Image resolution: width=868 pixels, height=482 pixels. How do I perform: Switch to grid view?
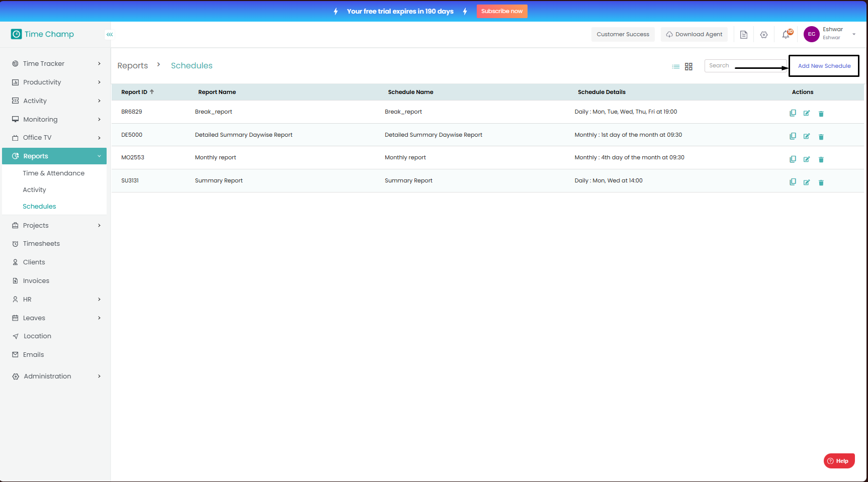coord(688,66)
